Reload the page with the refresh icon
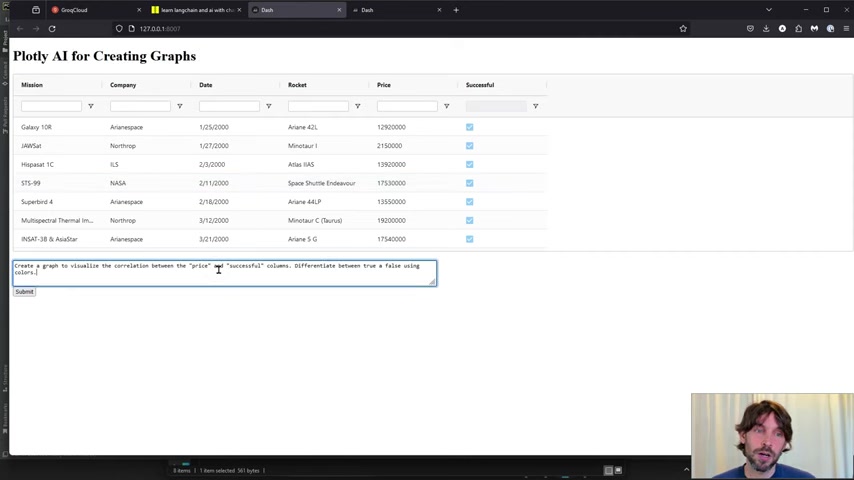 52,29
